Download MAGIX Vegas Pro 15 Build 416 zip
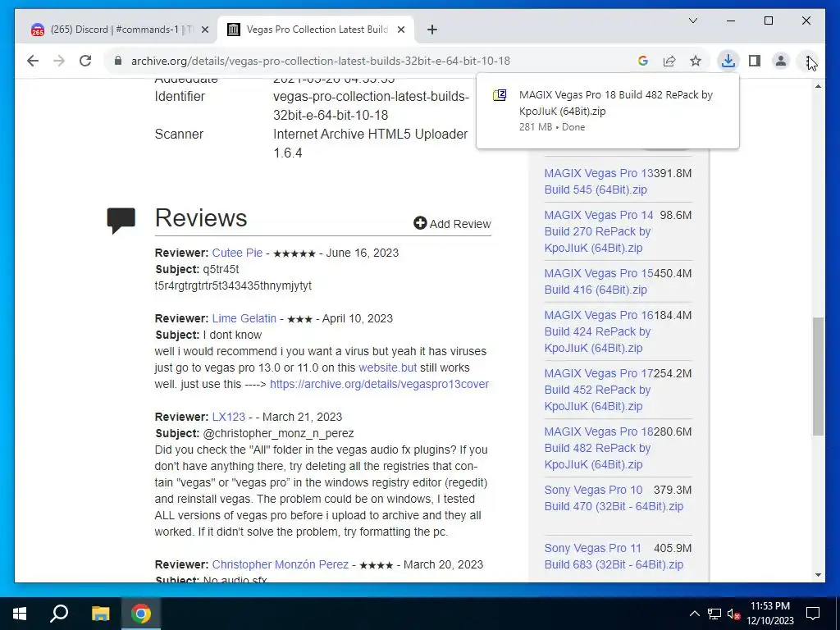Image resolution: width=840 pixels, height=630 pixels. (598, 281)
